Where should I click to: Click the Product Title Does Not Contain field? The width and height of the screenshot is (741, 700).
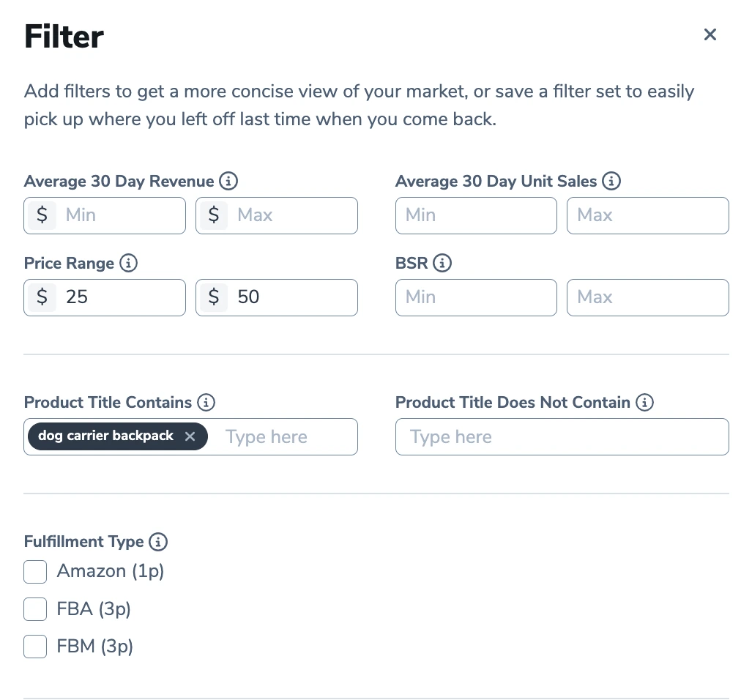point(562,436)
